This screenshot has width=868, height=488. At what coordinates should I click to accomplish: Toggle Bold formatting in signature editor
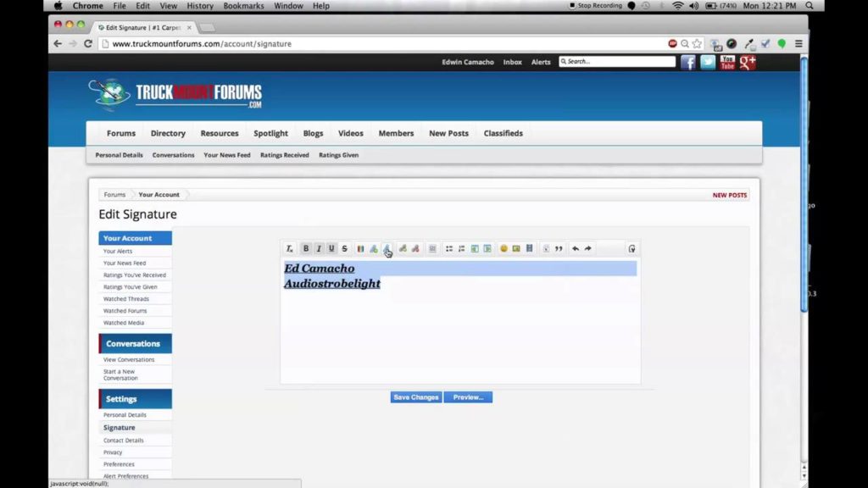[x=305, y=249]
